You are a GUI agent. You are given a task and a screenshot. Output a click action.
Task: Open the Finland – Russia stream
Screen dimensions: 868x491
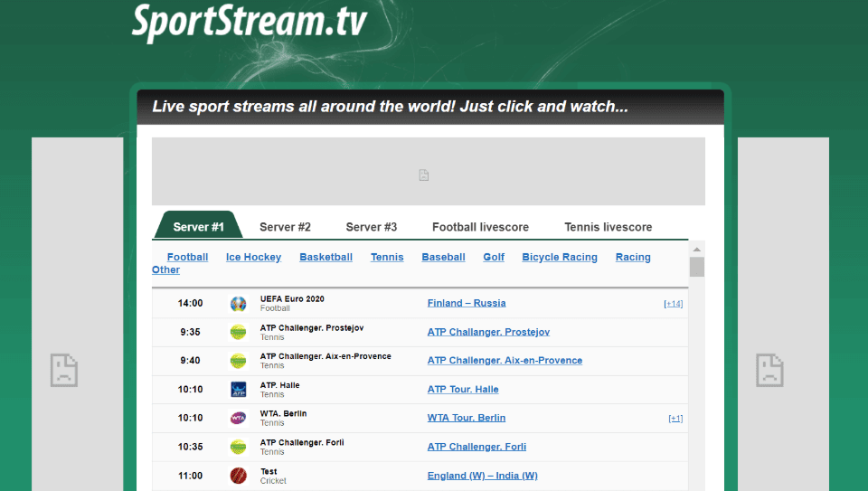pyautogui.click(x=467, y=303)
